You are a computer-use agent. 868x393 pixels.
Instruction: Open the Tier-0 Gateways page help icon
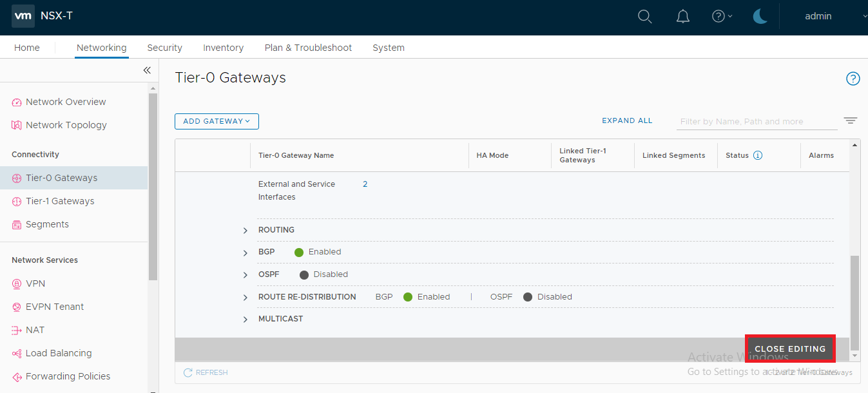click(x=853, y=79)
